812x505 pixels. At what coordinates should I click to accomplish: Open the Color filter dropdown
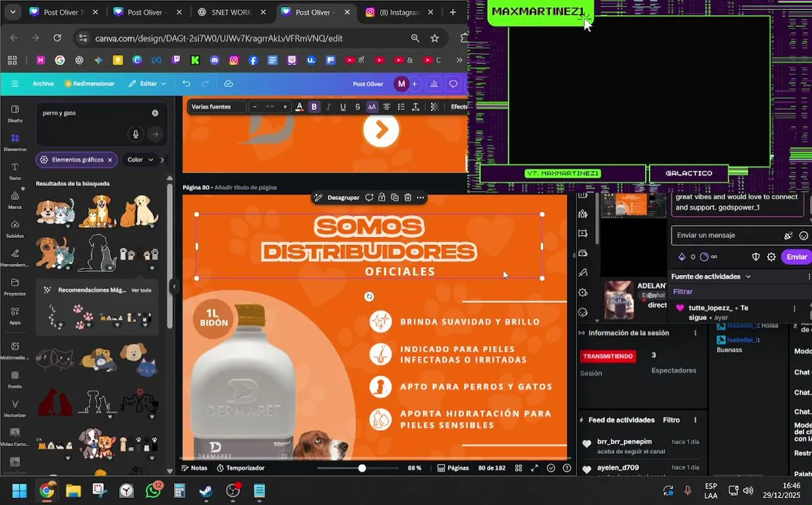click(140, 160)
